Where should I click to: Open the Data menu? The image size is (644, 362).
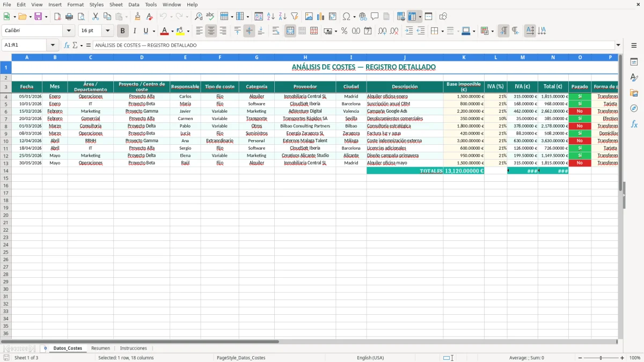coord(134,4)
